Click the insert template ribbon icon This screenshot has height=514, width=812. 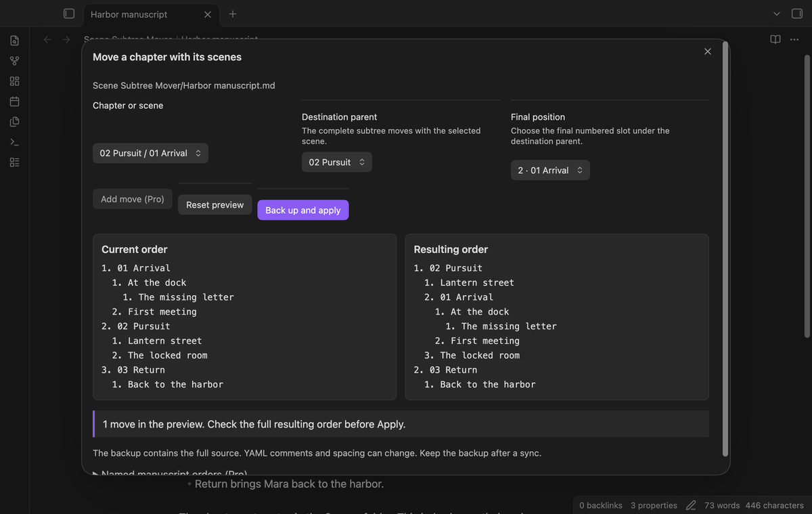pyautogui.click(x=14, y=122)
